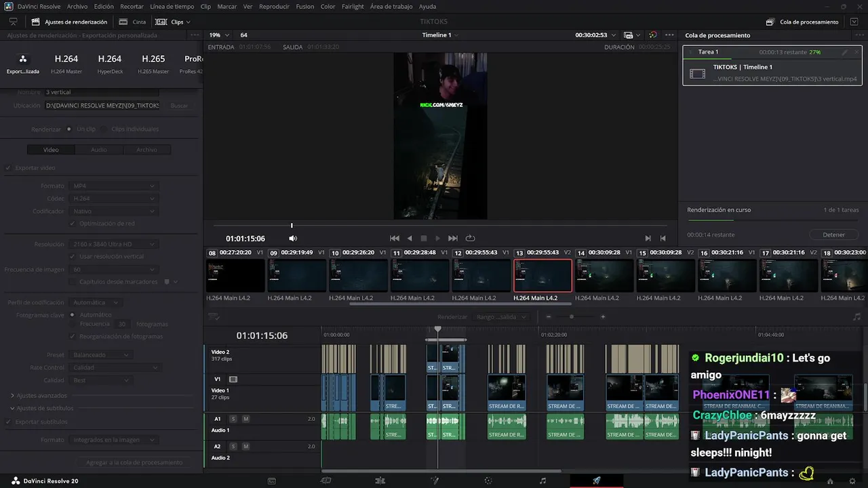The image size is (868, 488).
Task: Mute the viewer audio speaker icon
Action: tap(293, 239)
